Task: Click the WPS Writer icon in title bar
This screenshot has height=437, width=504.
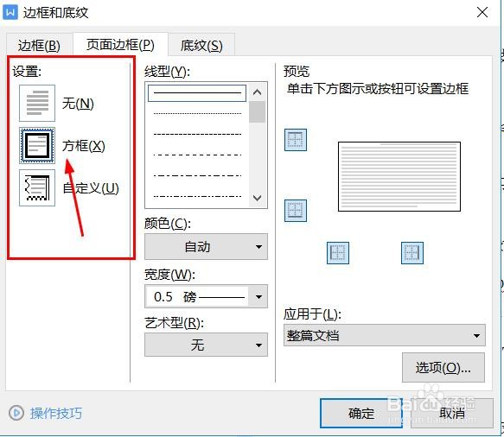Action: 10,13
